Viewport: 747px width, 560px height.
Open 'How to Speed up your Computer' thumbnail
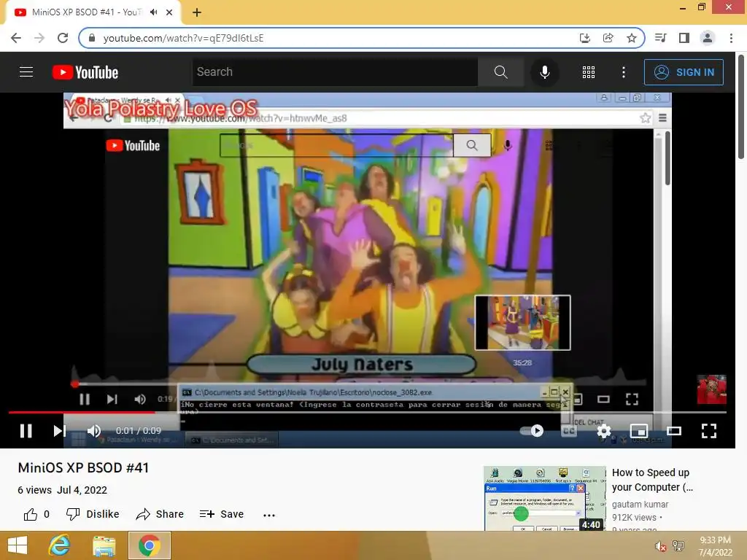point(544,498)
